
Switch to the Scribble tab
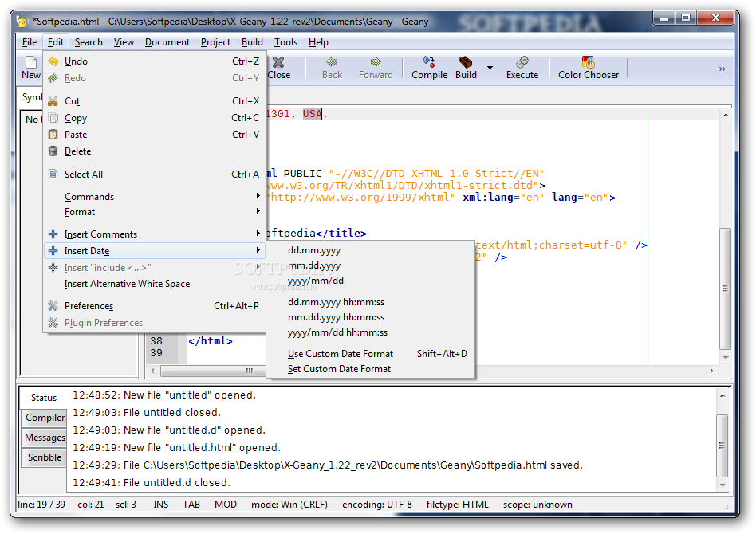click(45, 457)
